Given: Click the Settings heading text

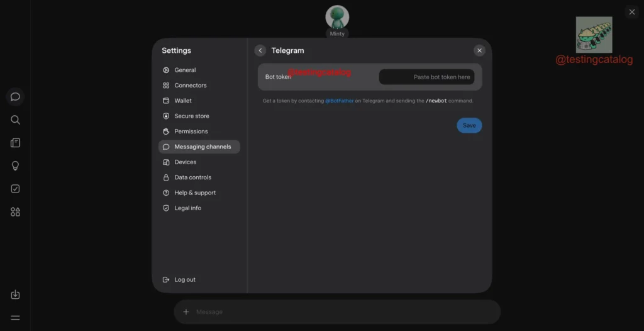Looking at the screenshot, I should (x=176, y=50).
